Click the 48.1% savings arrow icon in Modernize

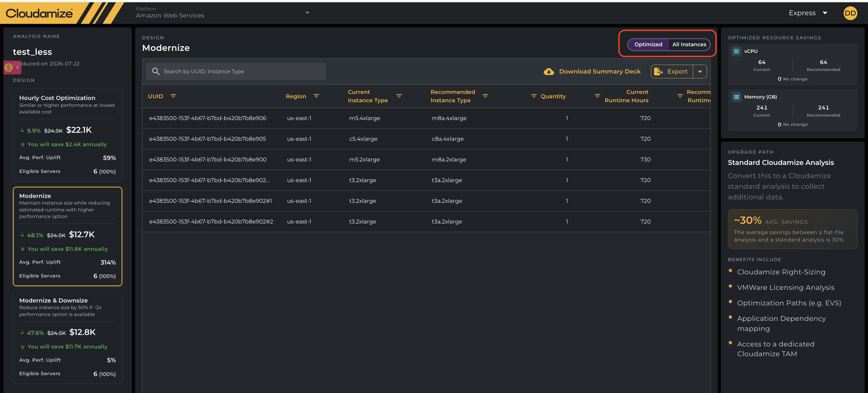[x=22, y=234]
